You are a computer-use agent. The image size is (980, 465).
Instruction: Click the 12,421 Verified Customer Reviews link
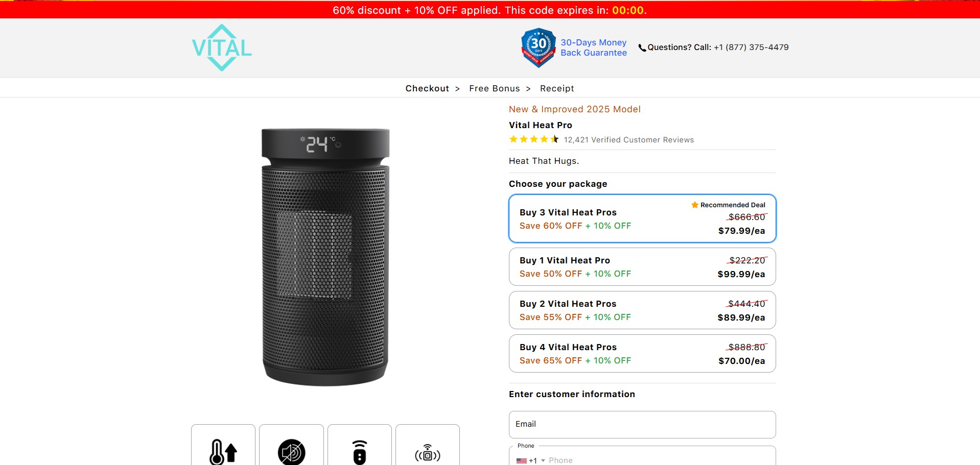(628, 140)
